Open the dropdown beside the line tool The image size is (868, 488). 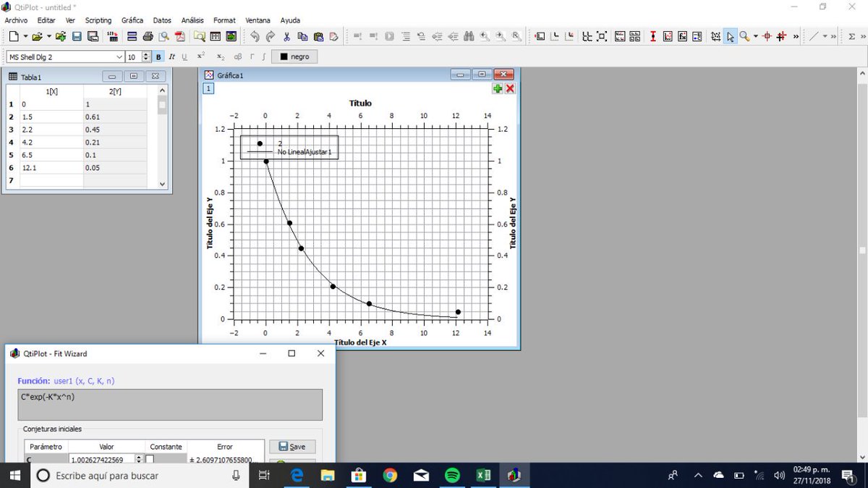tap(825, 36)
